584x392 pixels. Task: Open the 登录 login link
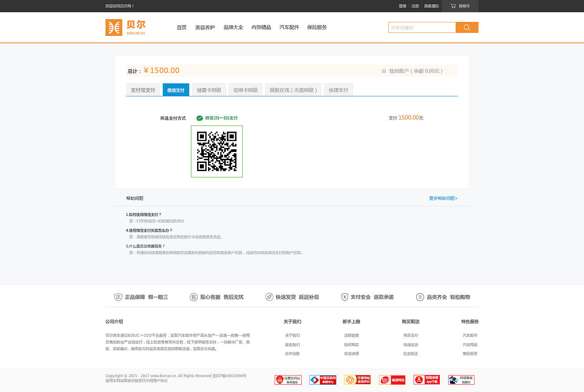click(x=401, y=6)
